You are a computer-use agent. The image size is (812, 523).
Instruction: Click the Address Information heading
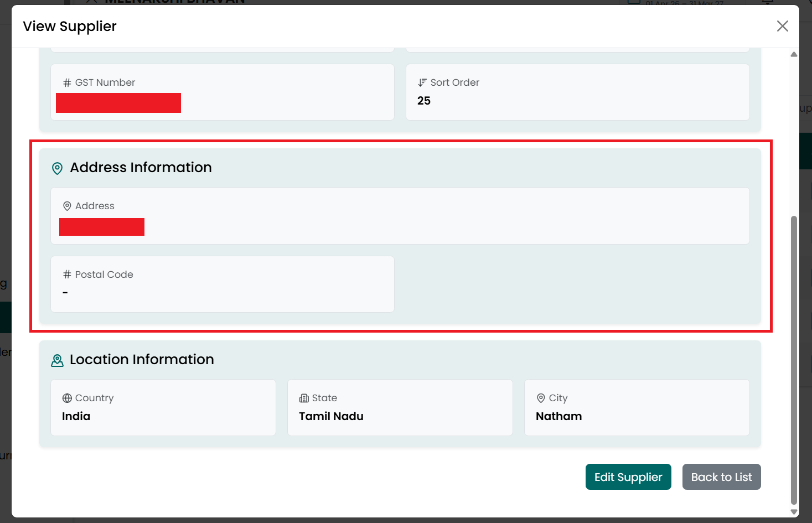tap(141, 168)
